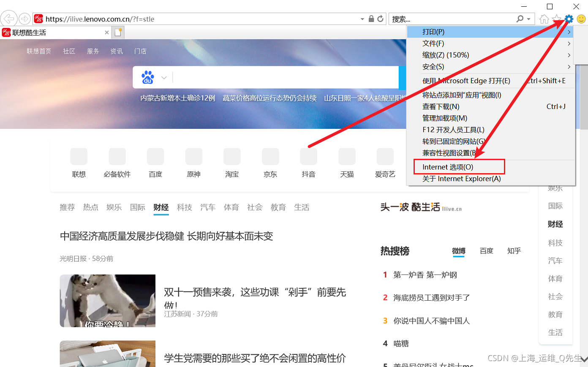This screenshot has width=588, height=367.
Task: Click 联想首页 in the top navigation
Action: click(39, 51)
